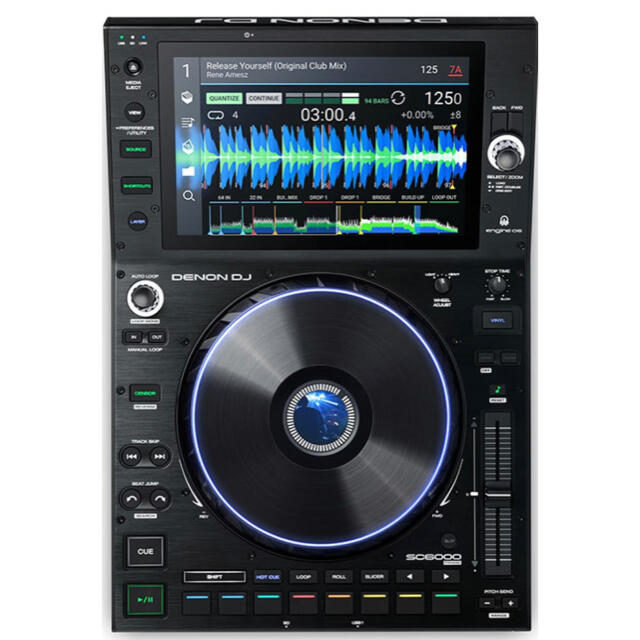
Task: Toggle the blue VINYL mode button
Action: 497,320
